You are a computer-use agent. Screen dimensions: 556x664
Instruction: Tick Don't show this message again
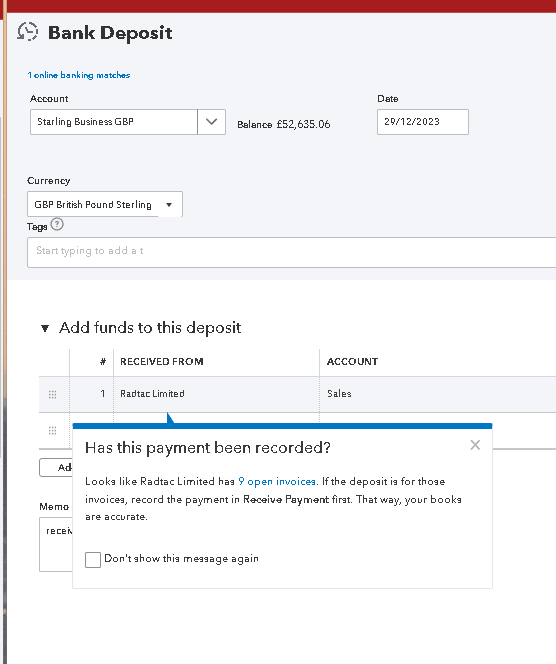(x=93, y=559)
